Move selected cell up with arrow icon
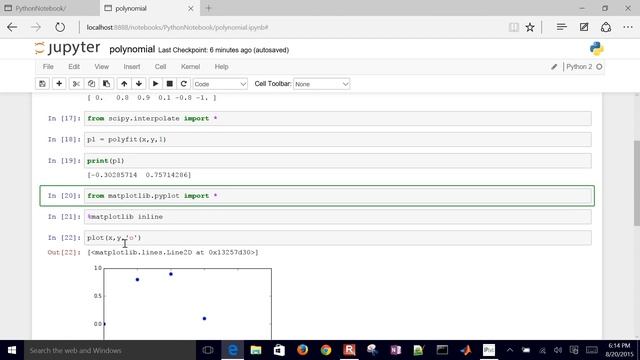This screenshot has height=360, width=640. tap(124, 84)
